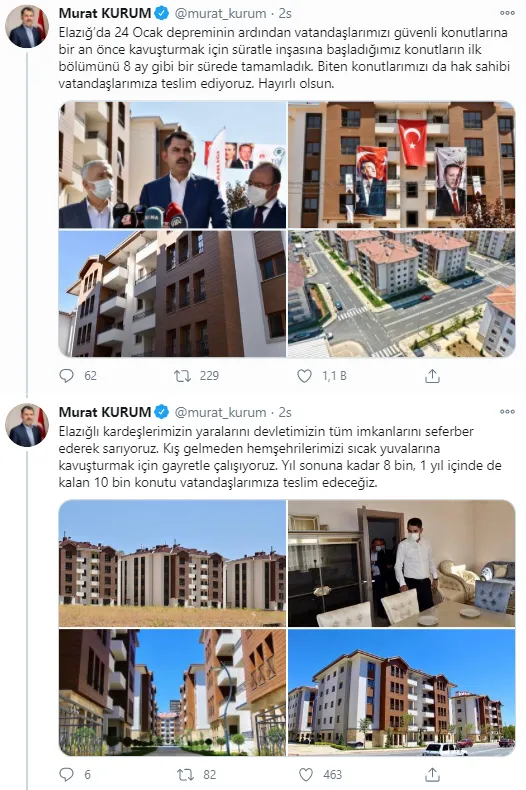This screenshot has height=790, width=526.
Task: Share the first tweet about 24 Ocak depremi
Action: pyautogui.click(x=432, y=376)
